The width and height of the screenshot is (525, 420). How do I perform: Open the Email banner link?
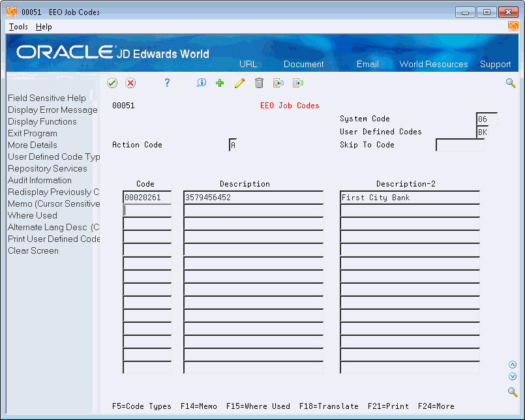point(368,64)
